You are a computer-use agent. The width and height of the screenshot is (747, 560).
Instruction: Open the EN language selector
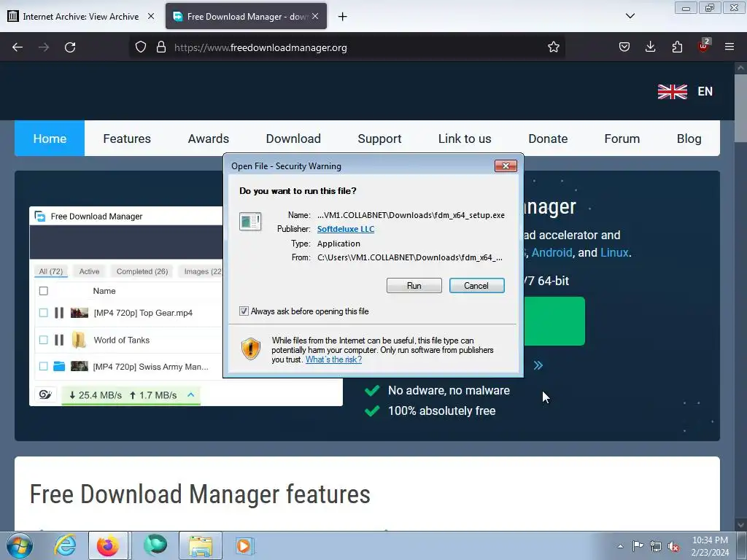pyautogui.click(x=705, y=91)
